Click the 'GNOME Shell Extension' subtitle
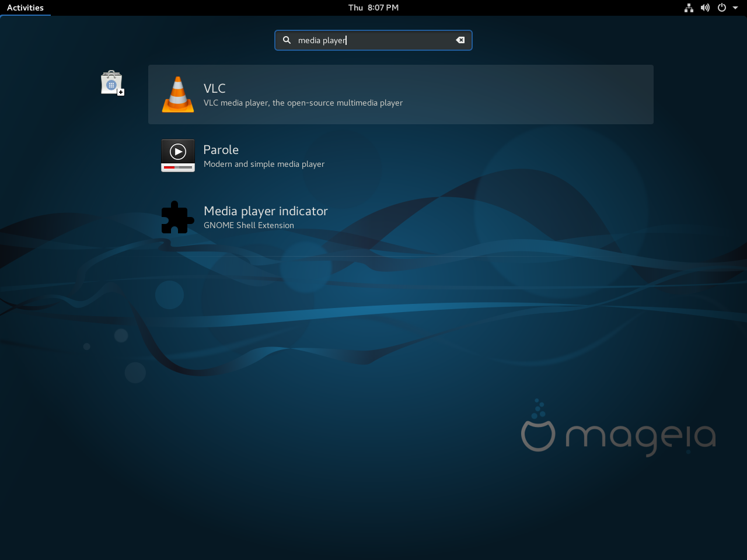Screen dimensions: 747x560 point(249,226)
